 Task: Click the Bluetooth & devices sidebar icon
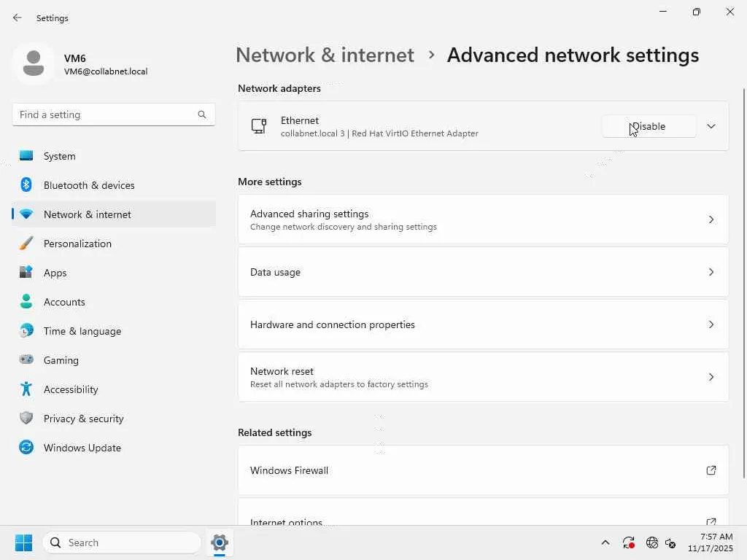pyautogui.click(x=26, y=185)
